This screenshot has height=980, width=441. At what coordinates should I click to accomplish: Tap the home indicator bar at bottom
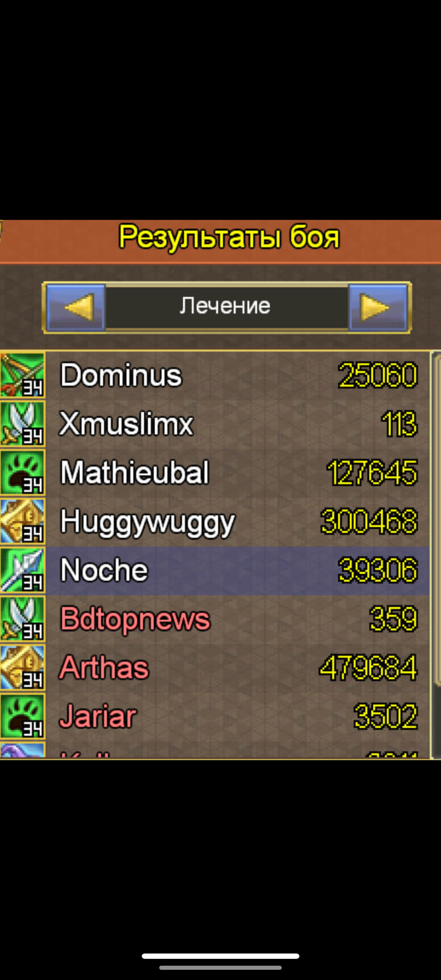220,956
